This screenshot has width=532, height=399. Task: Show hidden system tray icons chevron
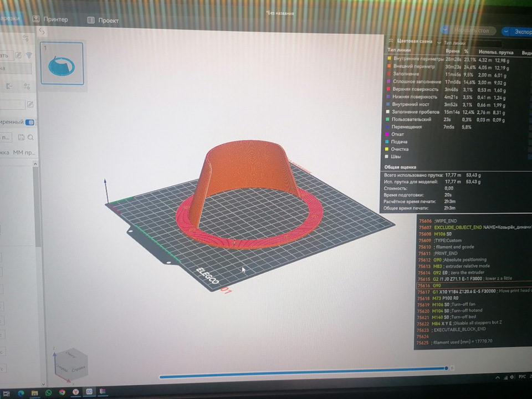coord(498,377)
